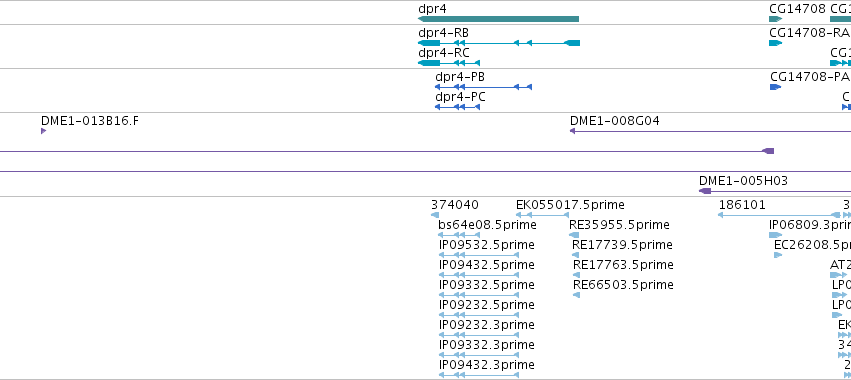
Task: Select the RE17739.5prime arrow glyph
Action: [x=576, y=255]
